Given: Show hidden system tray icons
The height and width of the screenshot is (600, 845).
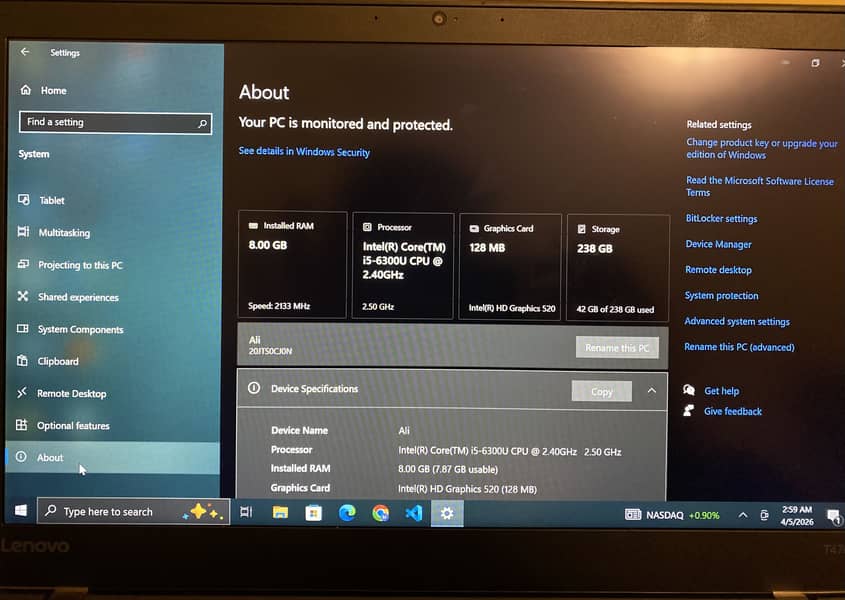Looking at the screenshot, I should 743,515.
